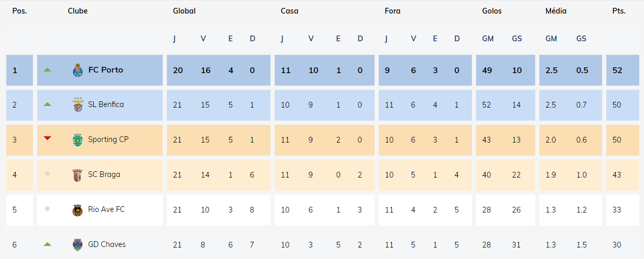Screen dimensions: 644x259
Task: Click the Rio Ave FC crest
Action: (x=77, y=210)
